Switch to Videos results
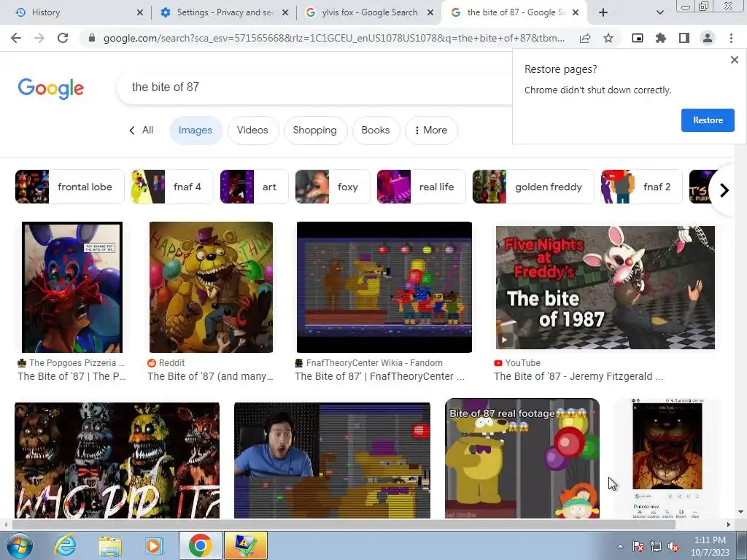The image size is (747, 560). click(252, 131)
